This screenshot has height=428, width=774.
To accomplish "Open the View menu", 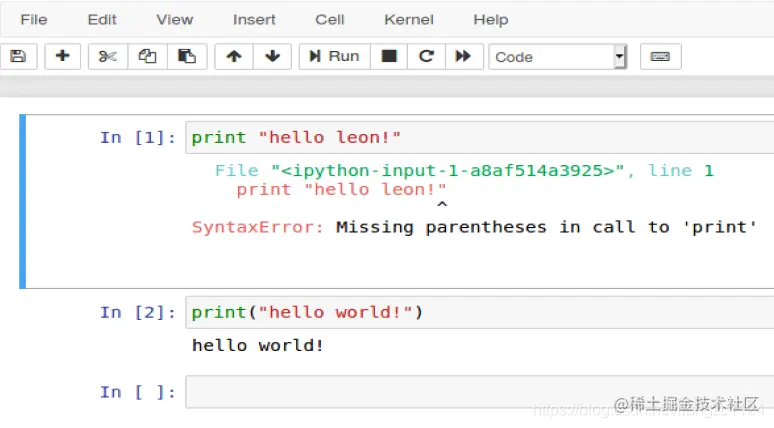I will (174, 20).
